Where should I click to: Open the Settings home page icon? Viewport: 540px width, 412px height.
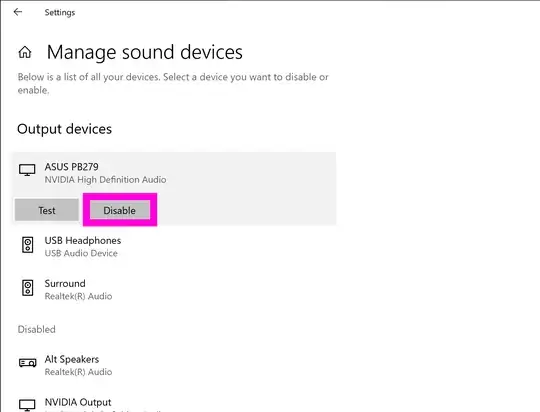pos(25,52)
